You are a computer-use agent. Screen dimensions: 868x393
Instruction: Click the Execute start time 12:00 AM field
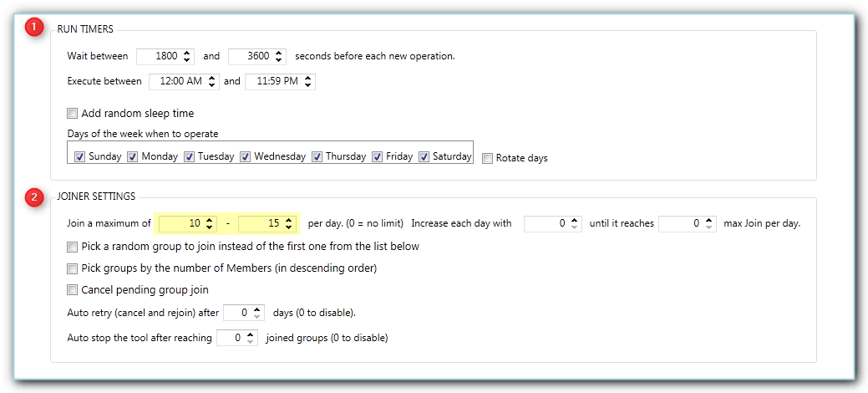point(176,81)
